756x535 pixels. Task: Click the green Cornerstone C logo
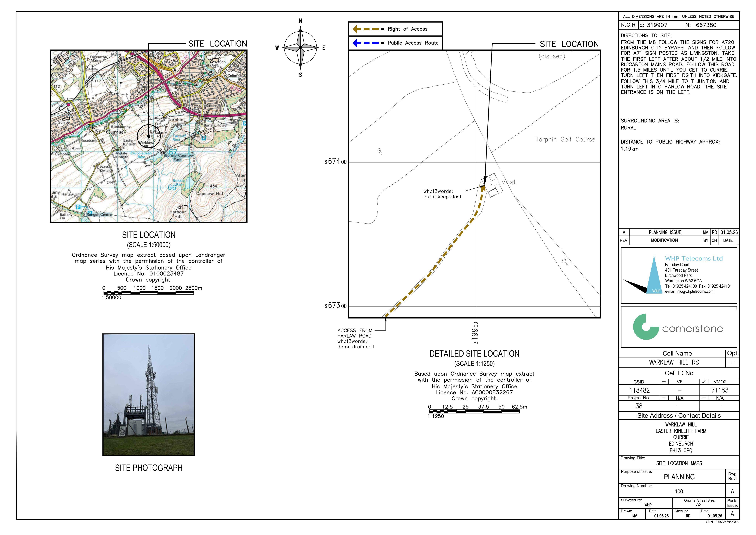click(x=646, y=327)
